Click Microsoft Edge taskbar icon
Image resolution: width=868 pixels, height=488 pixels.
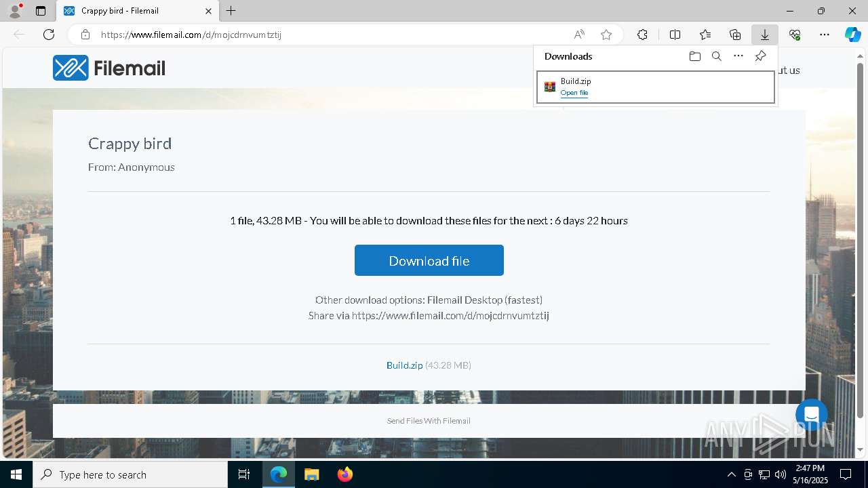click(x=279, y=474)
